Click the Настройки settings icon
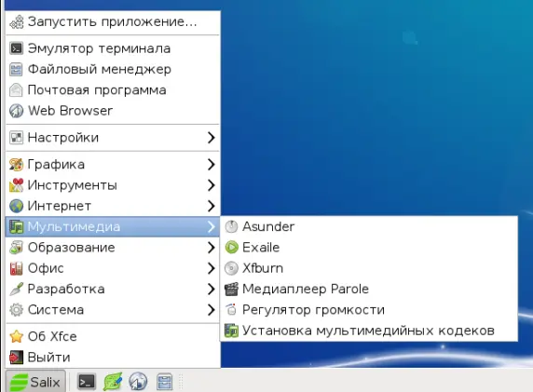Image resolution: width=533 pixels, height=392 pixels. click(x=17, y=138)
